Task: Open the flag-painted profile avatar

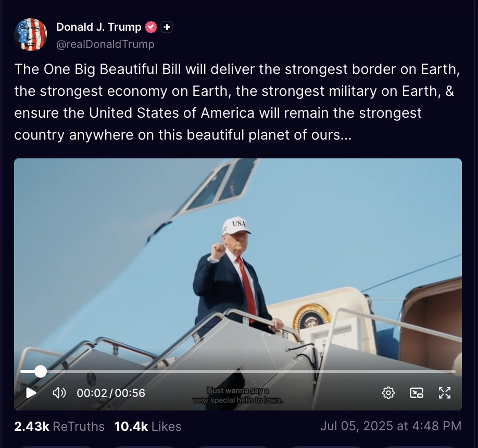Action: click(x=31, y=35)
